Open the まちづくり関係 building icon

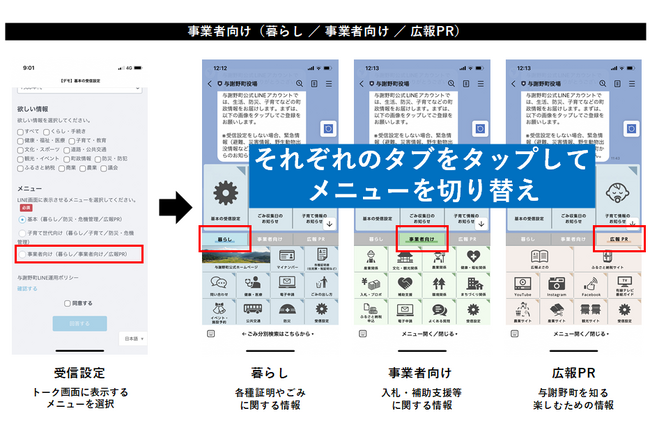[473, 284]
